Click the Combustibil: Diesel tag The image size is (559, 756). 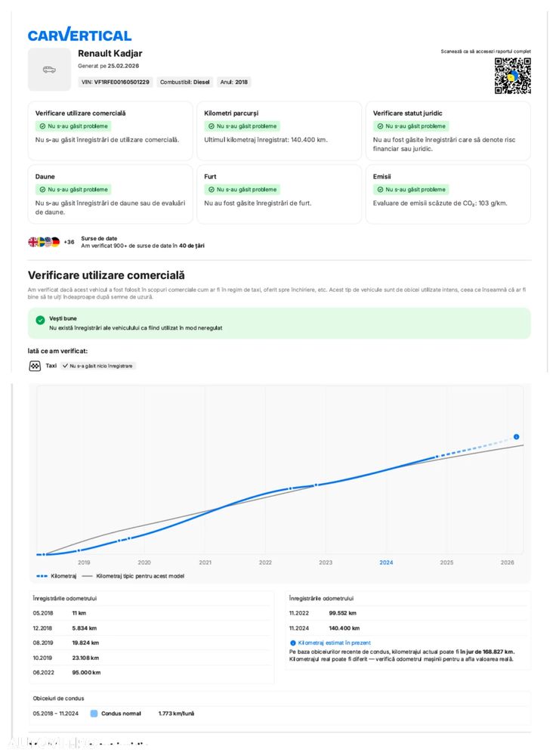click(x=185, y=82)
